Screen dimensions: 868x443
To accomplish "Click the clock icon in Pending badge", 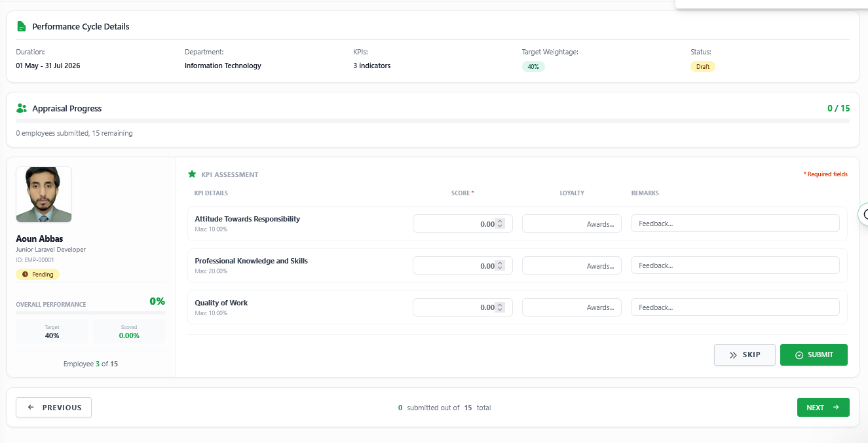I will [26, 275].
